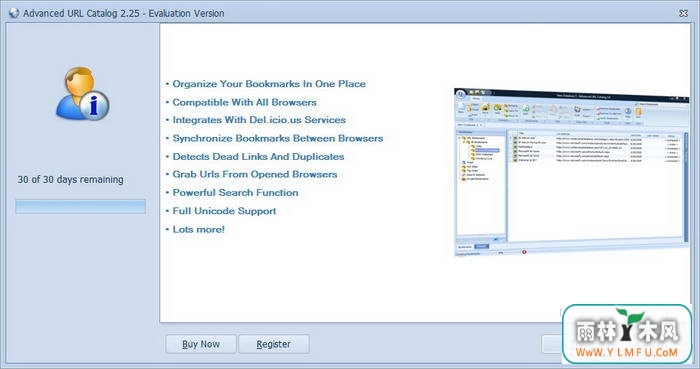
Task: Click the Register button
Action: click(274, 344)
